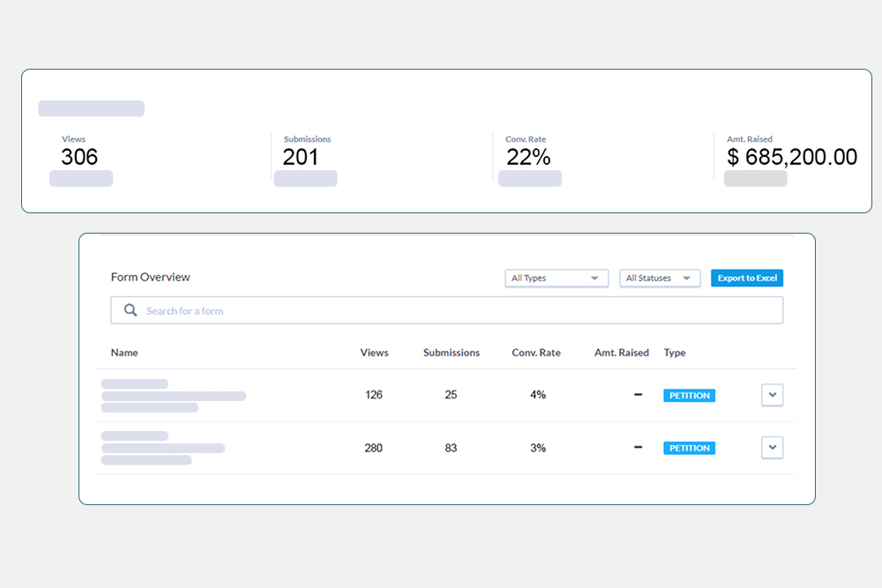Click the PETITION badge in the first row

click(689, 396)
